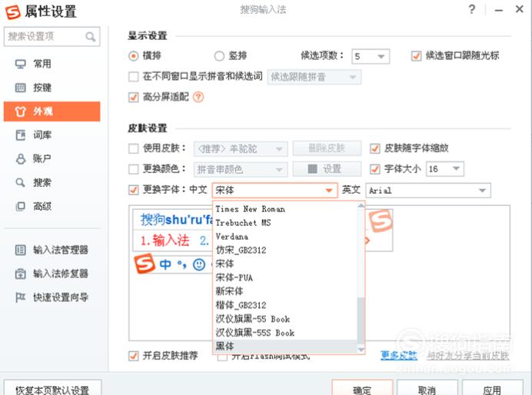Open the skin dropdown showing 羊驼驼
This screenshot has width=532, height=395.
241,149
